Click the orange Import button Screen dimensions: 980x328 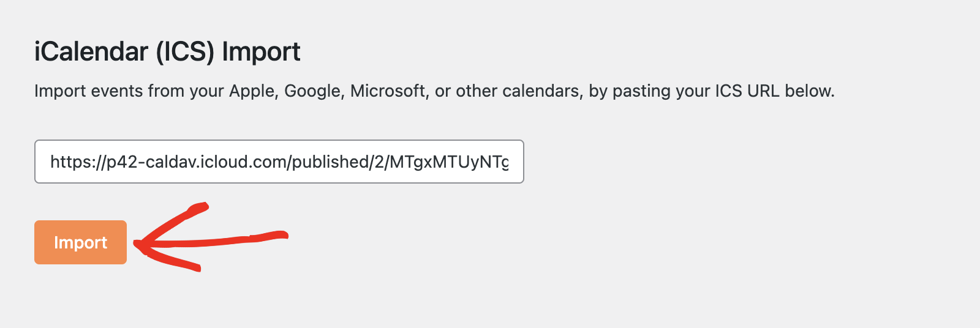point(80,242)
